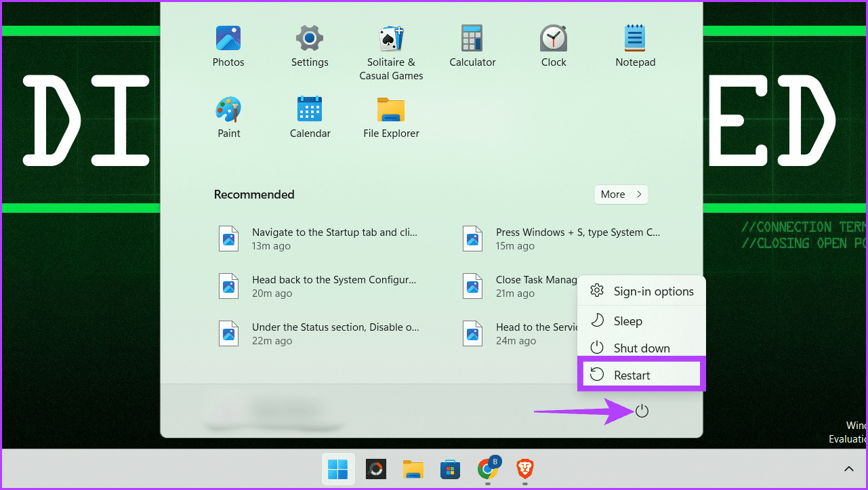
Task: Put the PC to Sleep
Action: coord(627,321)
